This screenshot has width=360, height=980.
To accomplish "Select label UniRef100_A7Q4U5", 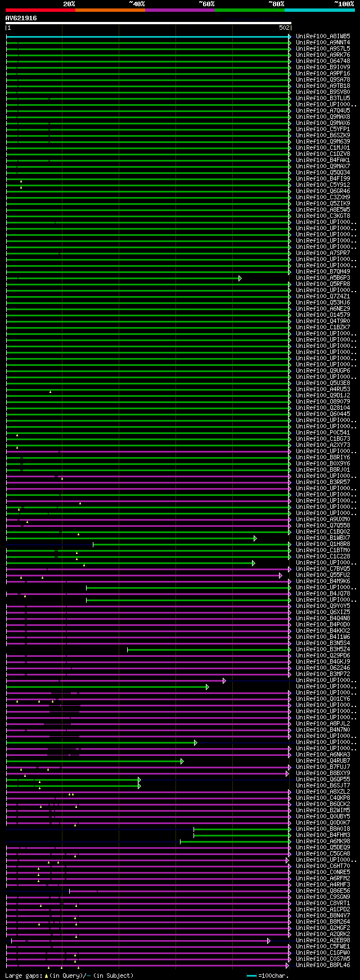I will point(323,111).
